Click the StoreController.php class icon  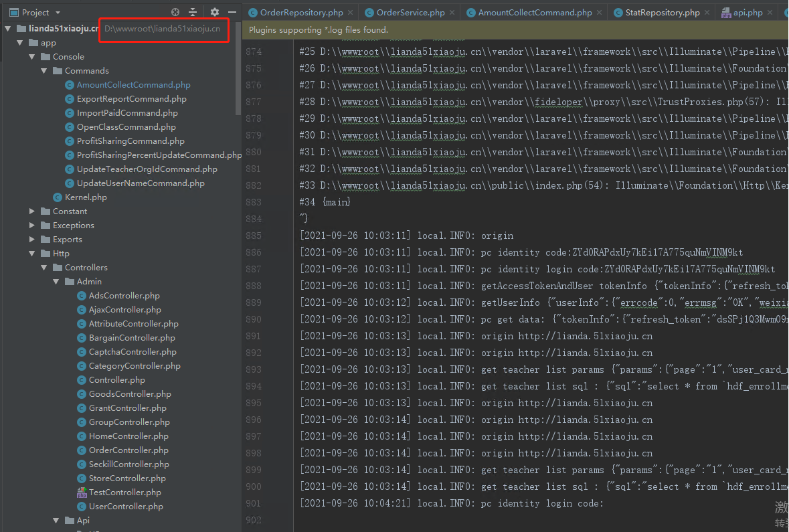[82, 478]
